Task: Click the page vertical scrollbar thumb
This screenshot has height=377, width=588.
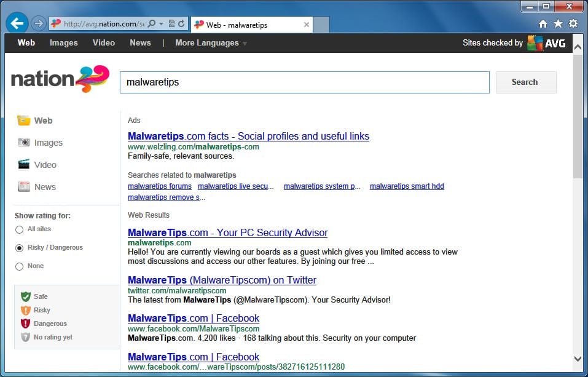Action: pyautogui.click(x=578, y=116)
